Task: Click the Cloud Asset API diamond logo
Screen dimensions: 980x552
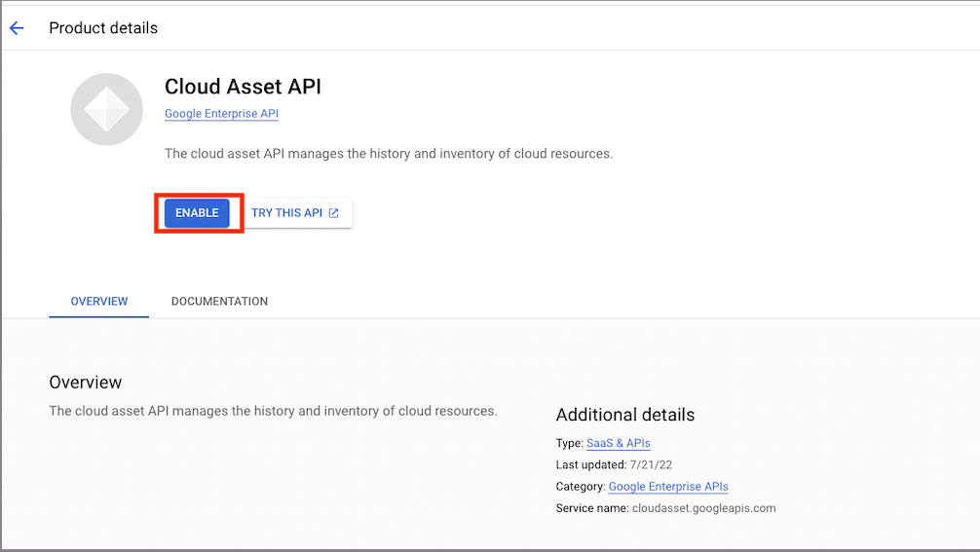Action: [107, 109]
